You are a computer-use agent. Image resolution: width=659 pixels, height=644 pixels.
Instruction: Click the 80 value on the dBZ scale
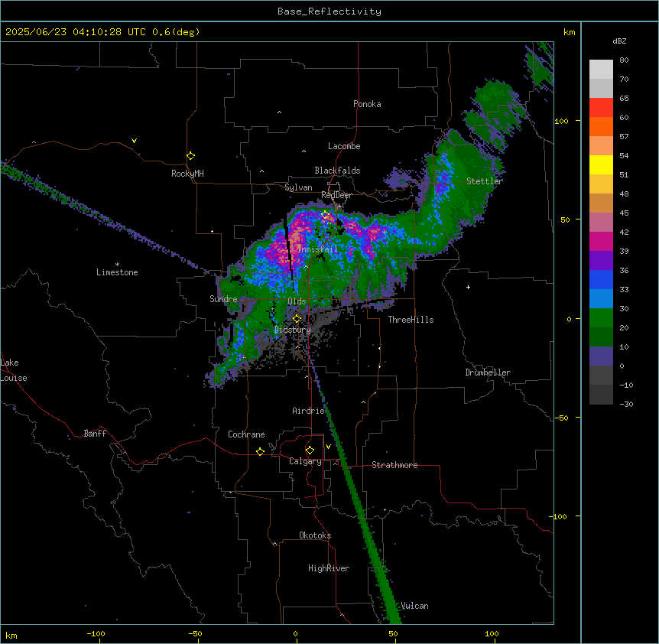[x=624, y=60]
